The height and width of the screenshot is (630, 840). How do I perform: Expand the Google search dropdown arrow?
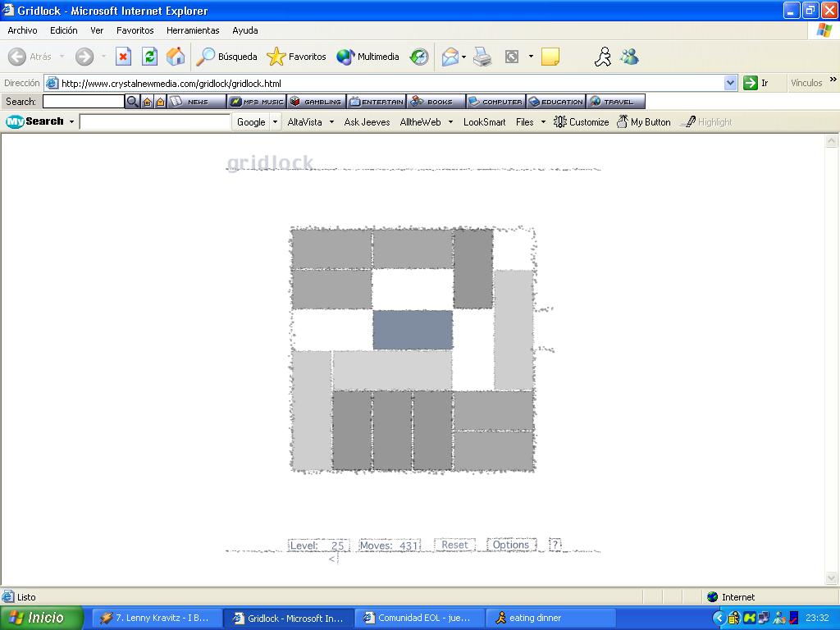pyautogui.click(x=275, y=121)
